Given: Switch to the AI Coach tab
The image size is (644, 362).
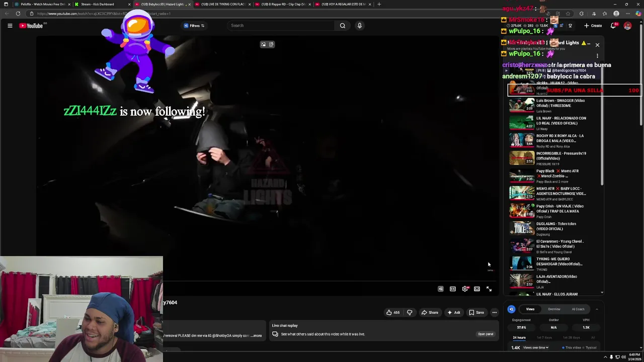Looking at the screenshot, I should (578, 309).
